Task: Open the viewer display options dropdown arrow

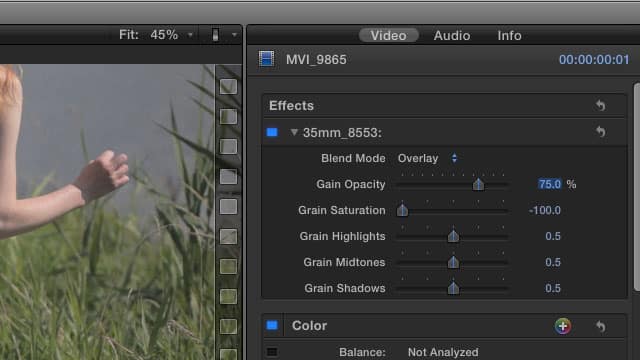Action: pyautogui.click(x=234, y=35)
